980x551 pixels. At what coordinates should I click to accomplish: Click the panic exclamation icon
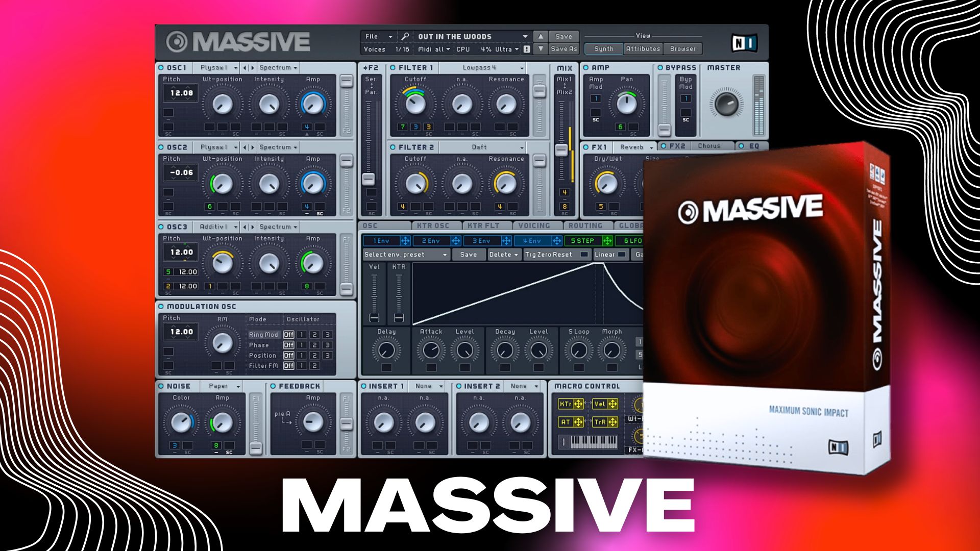[527, 49]
